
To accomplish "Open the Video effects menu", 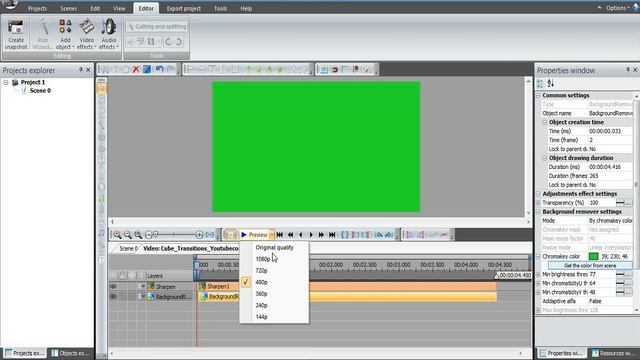I will tap(87, 34).
